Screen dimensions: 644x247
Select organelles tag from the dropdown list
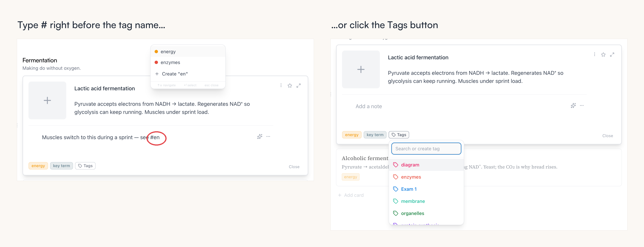tap(426, 213)
